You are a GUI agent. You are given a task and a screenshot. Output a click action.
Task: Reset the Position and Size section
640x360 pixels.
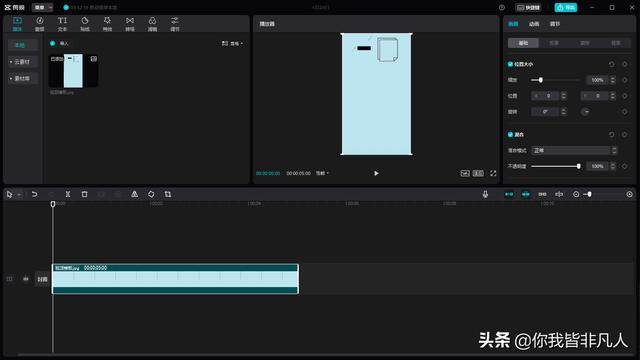611,64
